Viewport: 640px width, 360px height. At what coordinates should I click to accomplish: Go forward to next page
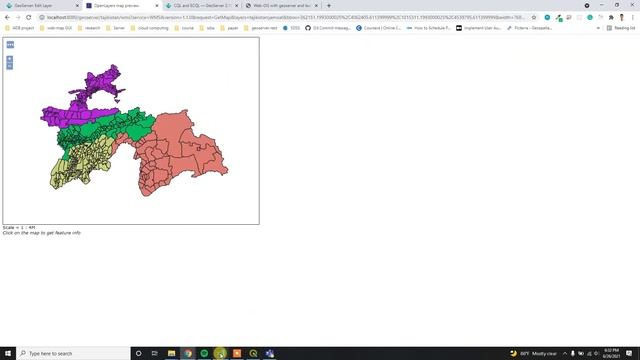click(18, 18)
